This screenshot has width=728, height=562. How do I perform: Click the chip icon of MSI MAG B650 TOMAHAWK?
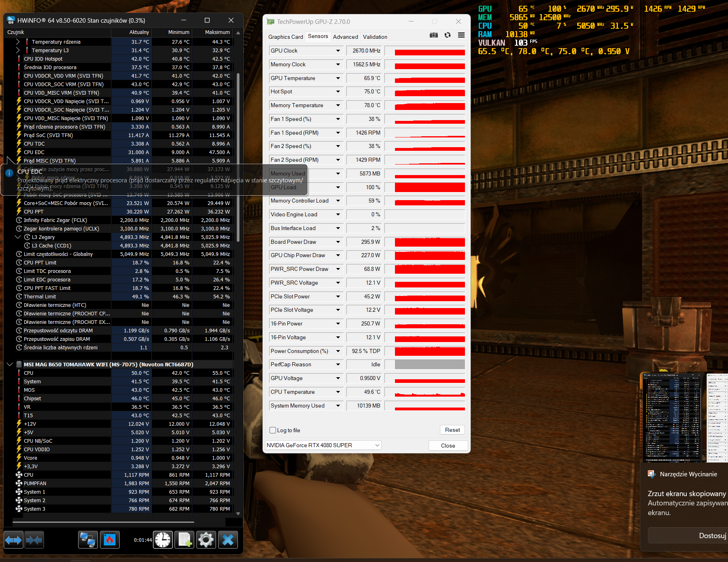pyautogui.click(x=19, y=364)
